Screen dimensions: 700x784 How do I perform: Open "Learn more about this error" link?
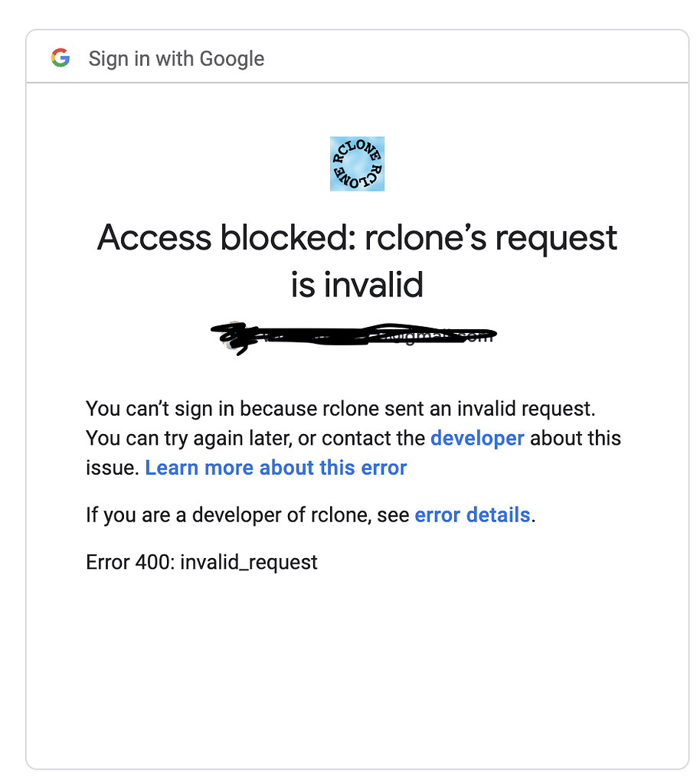click(276, 467)
